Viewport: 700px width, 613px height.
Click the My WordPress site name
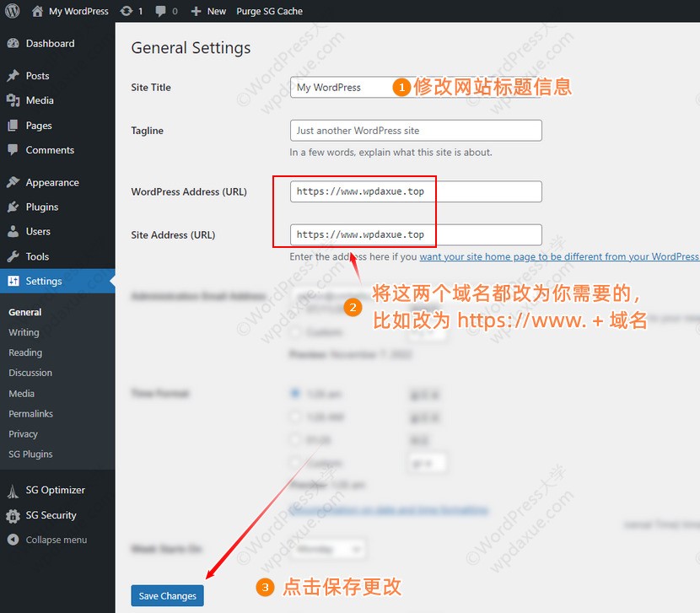(x=78, y=11)
